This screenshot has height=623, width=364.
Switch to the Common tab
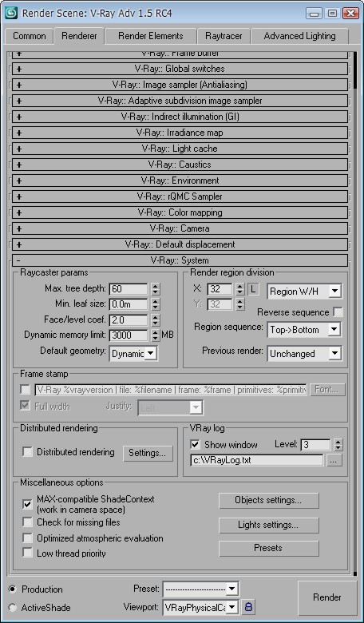(30, 36)
